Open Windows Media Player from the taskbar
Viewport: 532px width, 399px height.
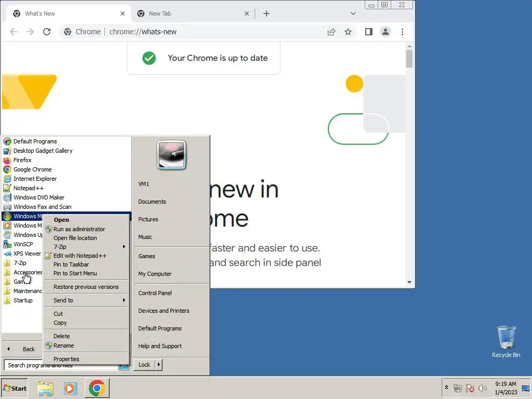tap(71, 389)
